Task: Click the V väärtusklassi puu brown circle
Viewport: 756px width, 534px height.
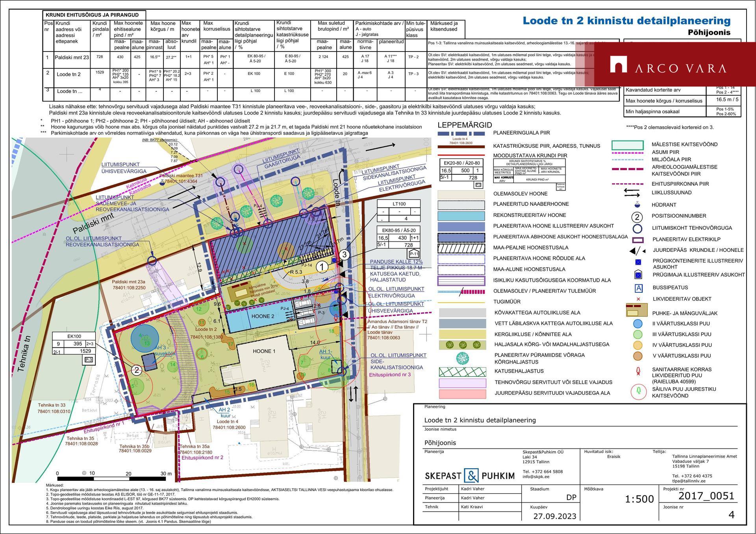Action: 638,356
